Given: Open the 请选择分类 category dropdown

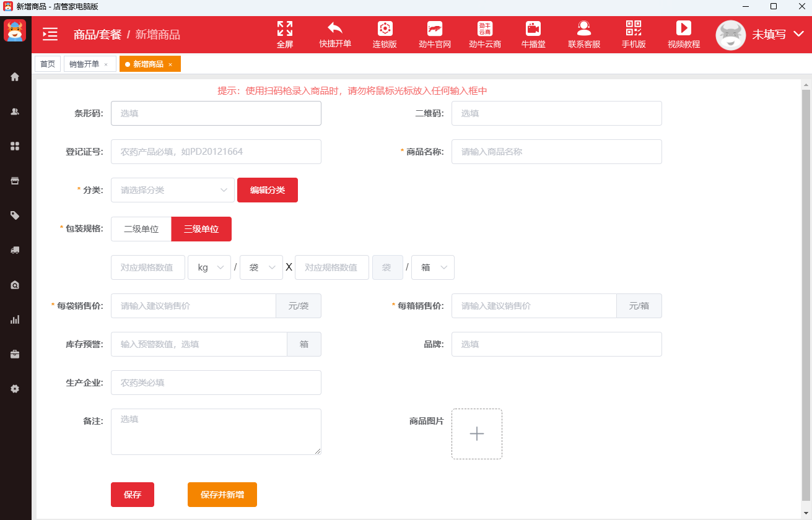Looking at the screenshot, I should [x=173, y=190].
